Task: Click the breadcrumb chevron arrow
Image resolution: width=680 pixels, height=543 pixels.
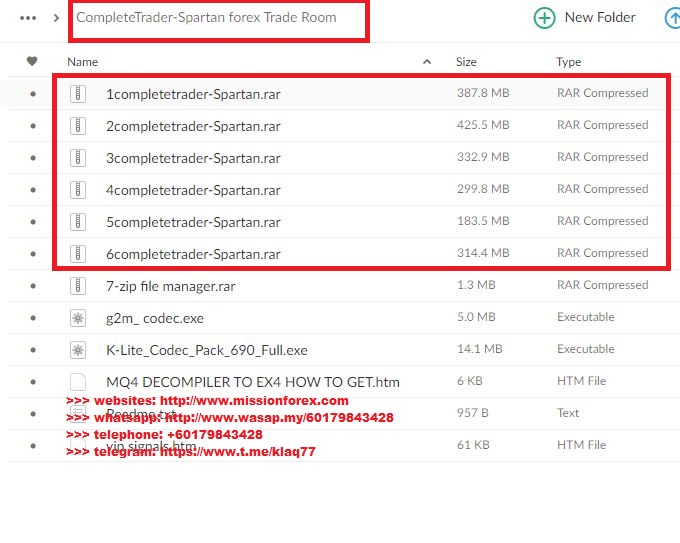Action: tap(56, 18)
